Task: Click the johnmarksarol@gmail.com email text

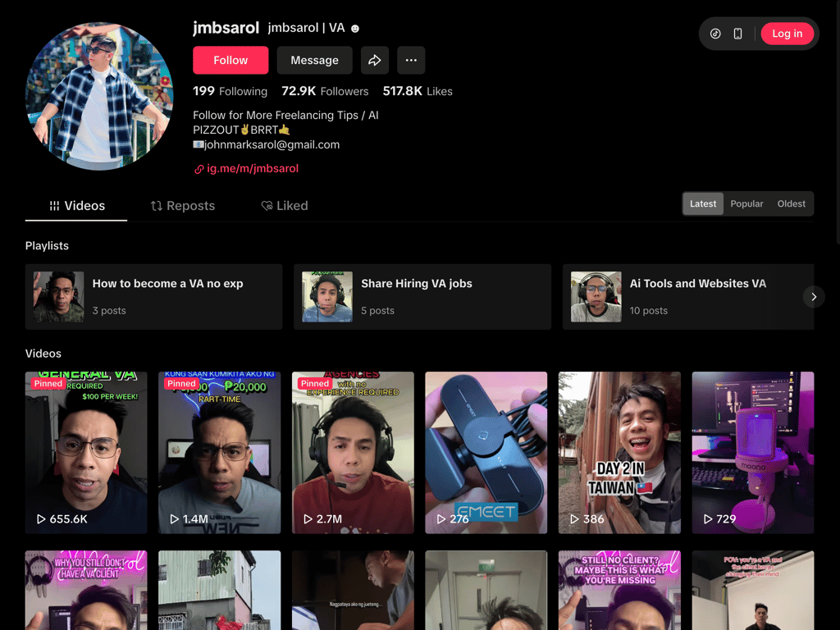Action: 272,144
